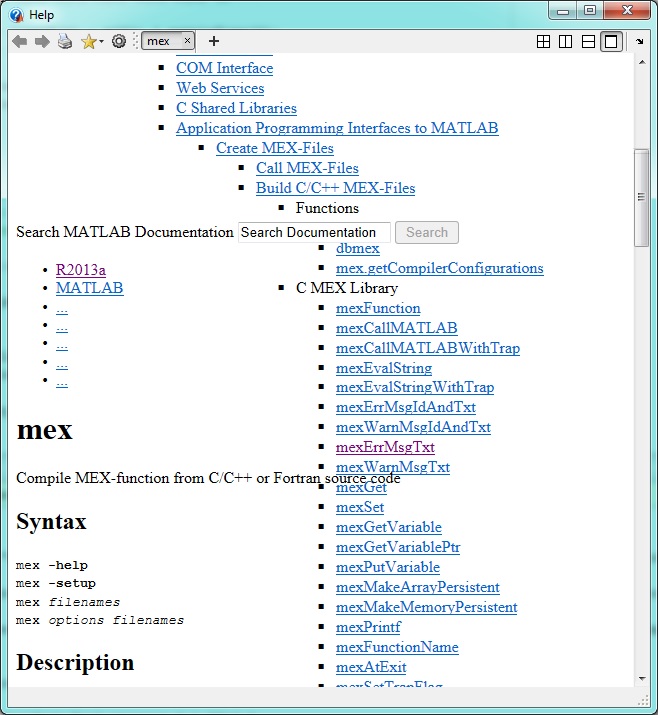Open a new tab with plus icon
The height and width of the screenshot is (715, 658).
[x=213, y=41]
